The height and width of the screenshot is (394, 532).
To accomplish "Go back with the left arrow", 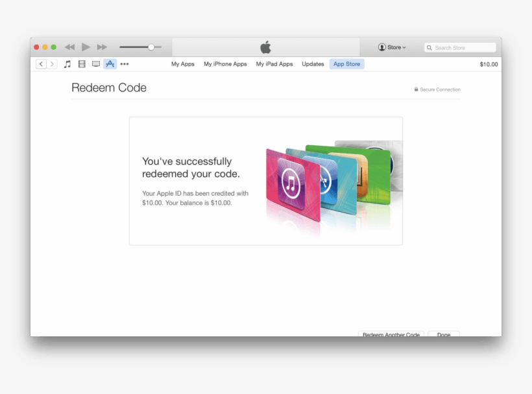I will [41, 64].
